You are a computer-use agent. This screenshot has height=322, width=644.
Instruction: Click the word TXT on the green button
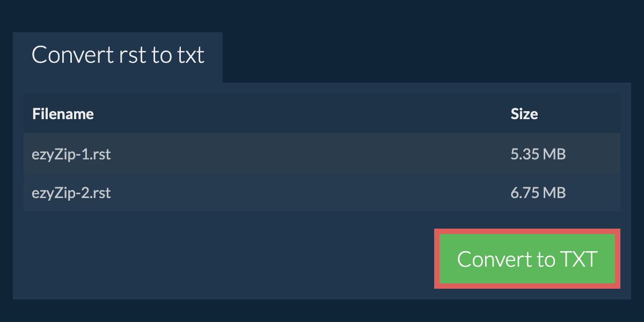coord(579,259)
